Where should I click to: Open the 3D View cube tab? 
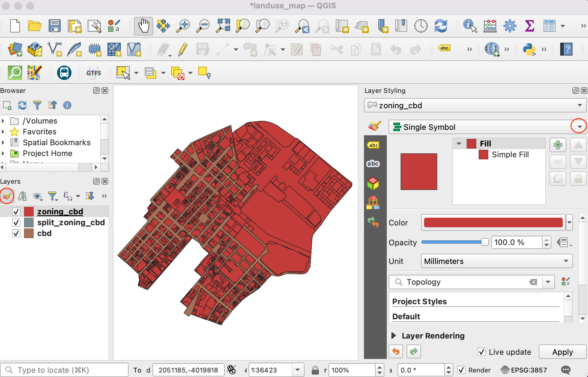373,183
